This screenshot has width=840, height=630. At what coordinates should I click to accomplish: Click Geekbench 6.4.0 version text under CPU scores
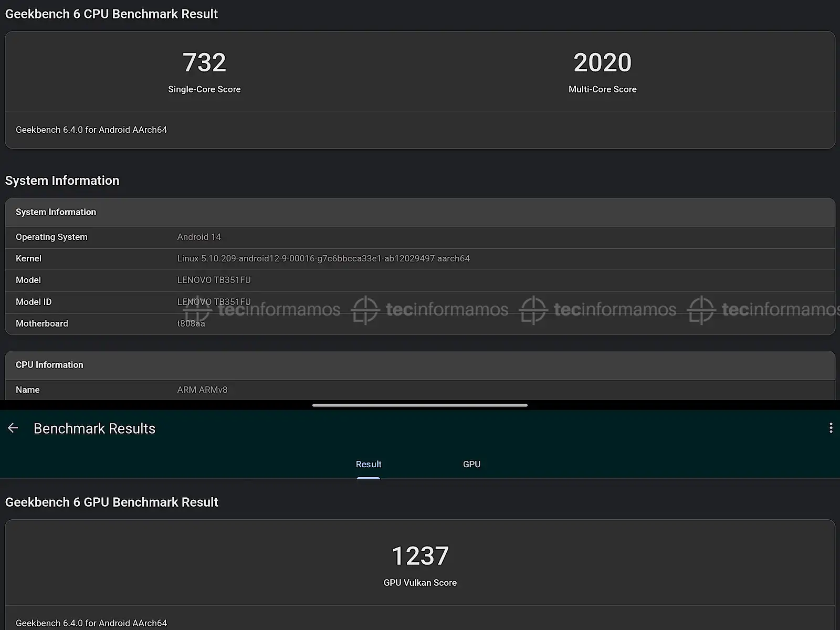click(91, 130)
